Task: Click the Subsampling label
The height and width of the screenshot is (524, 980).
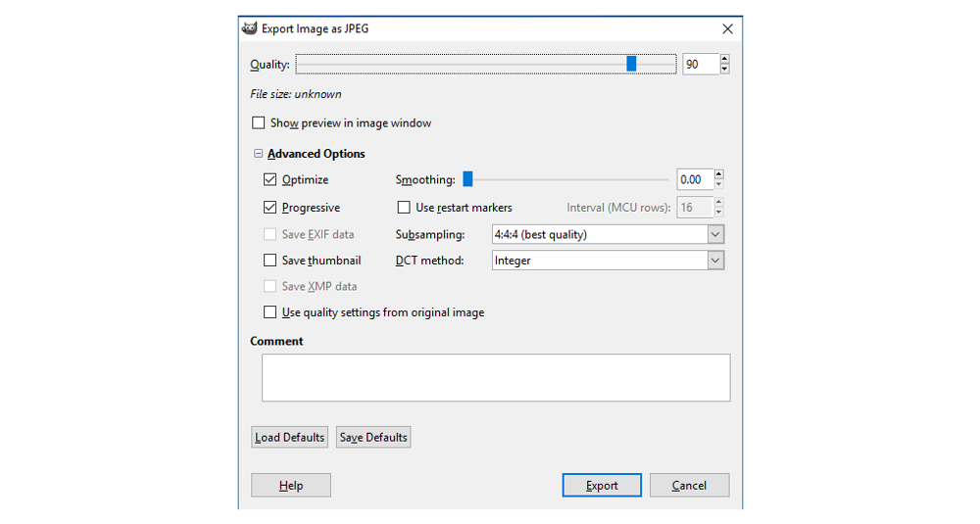Action: pos(430,235)
